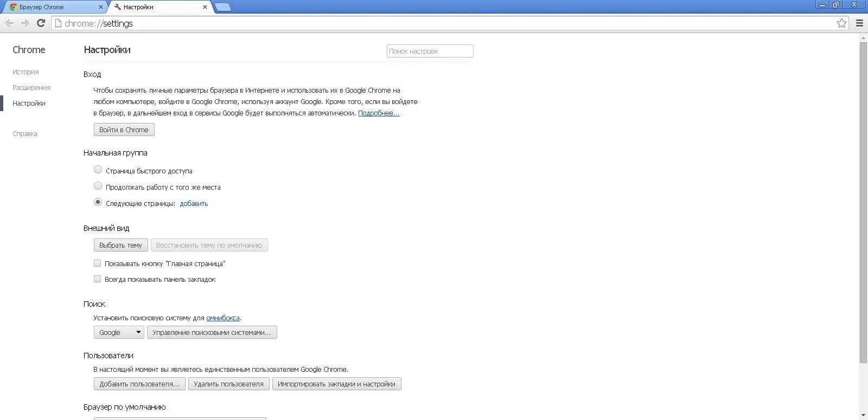Restore down the browser window
This screenshot has width=868, height=420.
[x=836, y=5]
